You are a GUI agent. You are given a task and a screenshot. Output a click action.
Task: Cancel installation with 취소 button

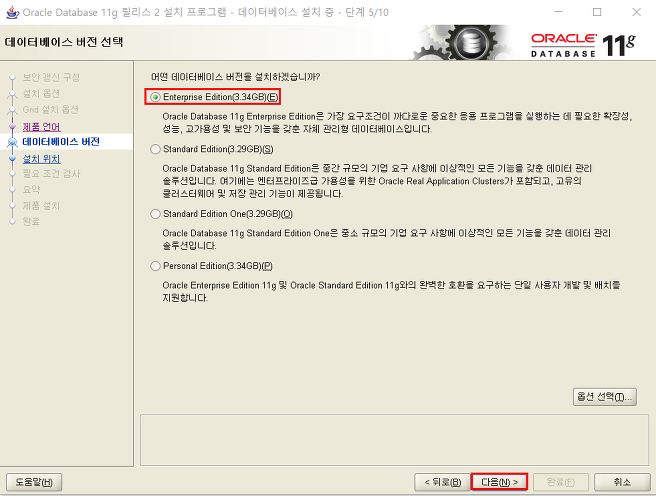[622, 482]
